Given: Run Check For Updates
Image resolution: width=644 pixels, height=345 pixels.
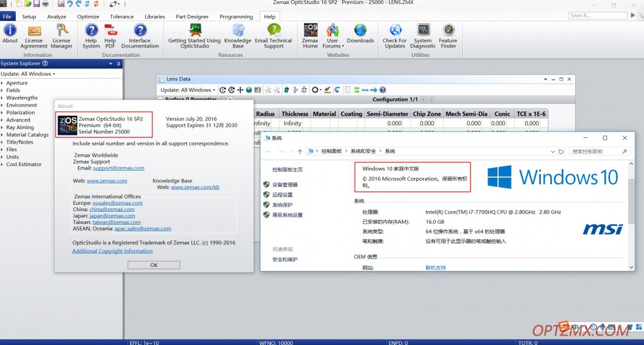Looking at the screenshot, I should coord(395,36).
